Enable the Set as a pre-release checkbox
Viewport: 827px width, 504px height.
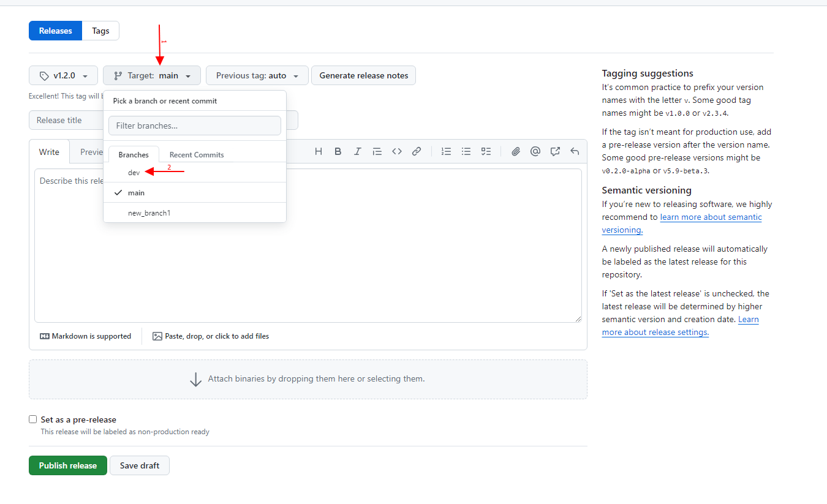pos(33,419)
